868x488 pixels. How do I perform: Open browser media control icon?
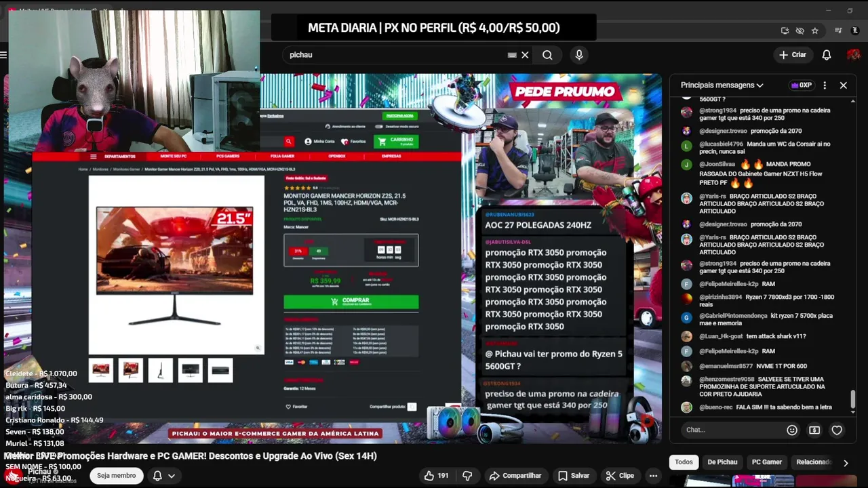pyautogui.click(x=838, y=30)
